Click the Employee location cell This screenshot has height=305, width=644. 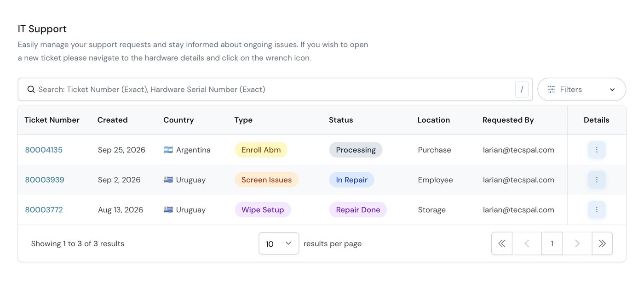point(436,180)
